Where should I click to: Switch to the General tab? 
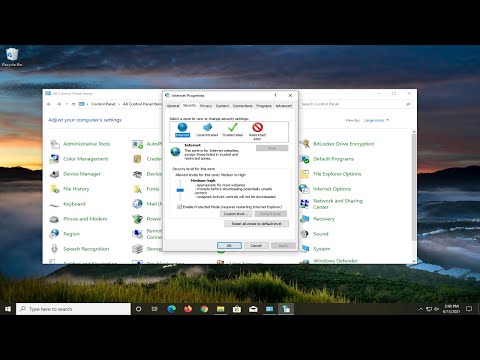173,106
